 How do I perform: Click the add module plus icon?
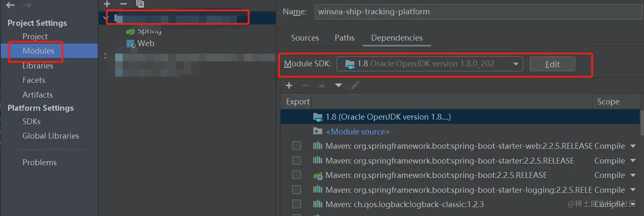[107, 4]
